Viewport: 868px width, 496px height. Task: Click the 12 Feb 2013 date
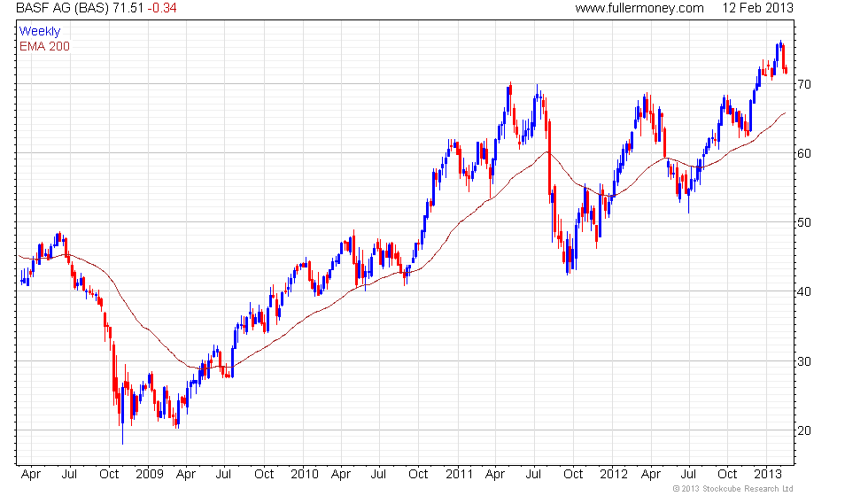point(757,8)
